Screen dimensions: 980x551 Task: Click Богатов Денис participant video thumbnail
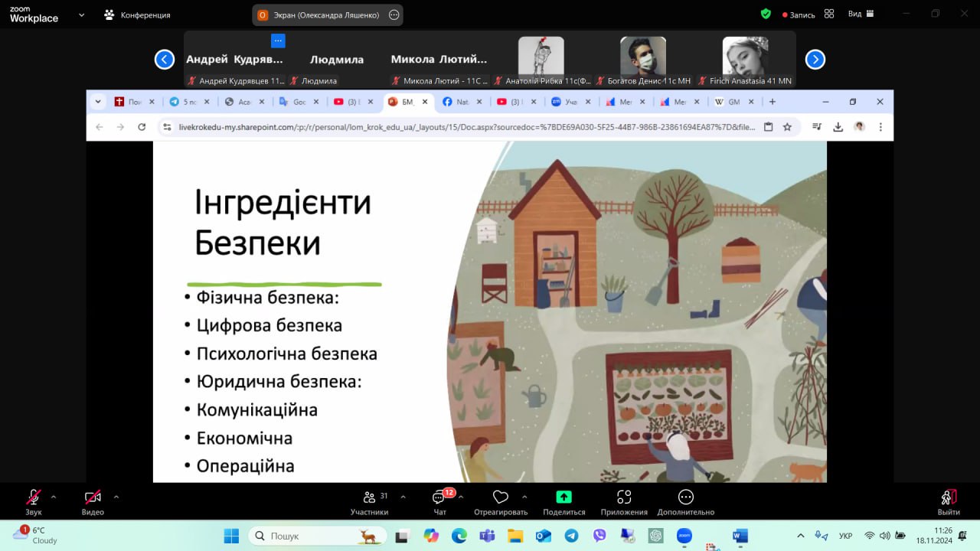(x=643, y=56)
